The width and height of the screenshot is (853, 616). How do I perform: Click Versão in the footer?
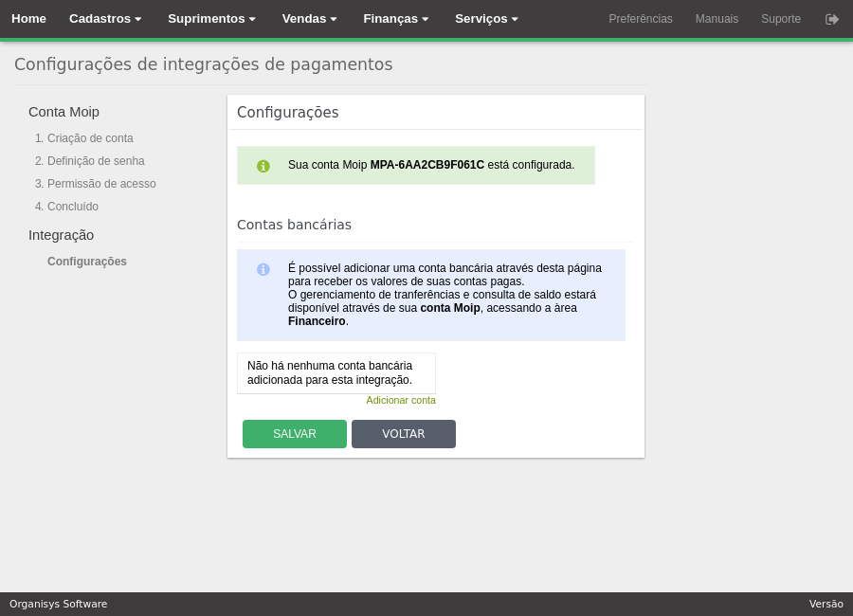826,604
